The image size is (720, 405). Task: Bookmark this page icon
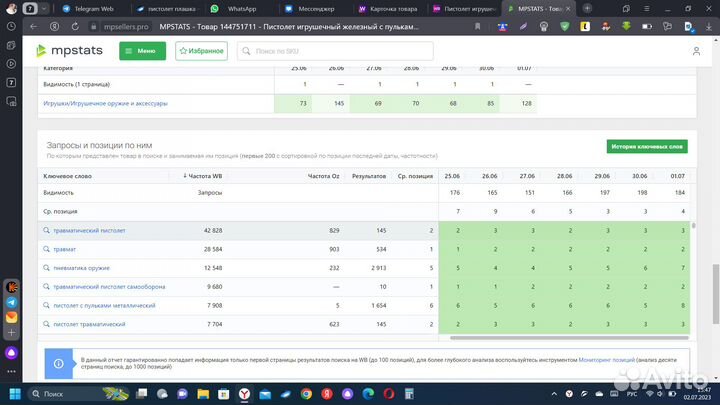pyautogui.click(x=478, y=27)
